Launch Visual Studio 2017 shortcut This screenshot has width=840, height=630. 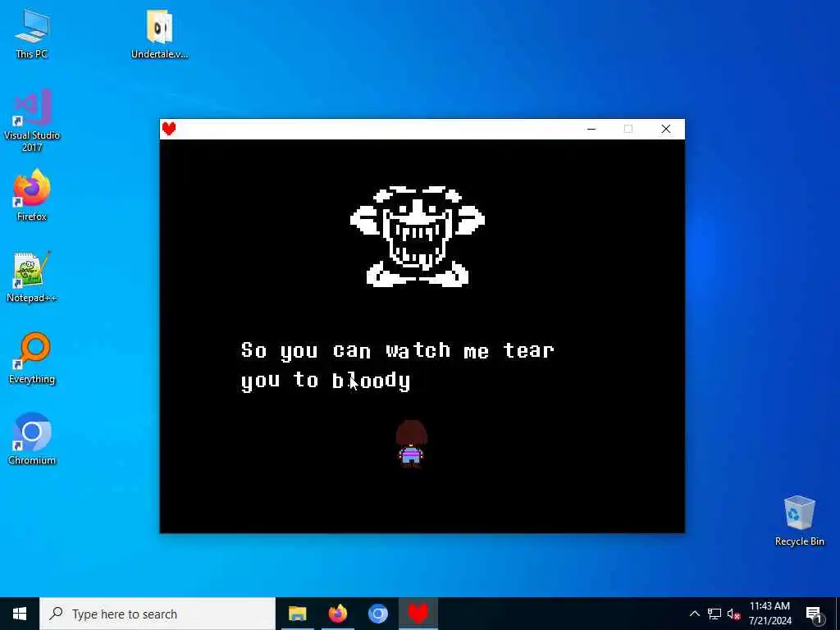coord(32,121)
